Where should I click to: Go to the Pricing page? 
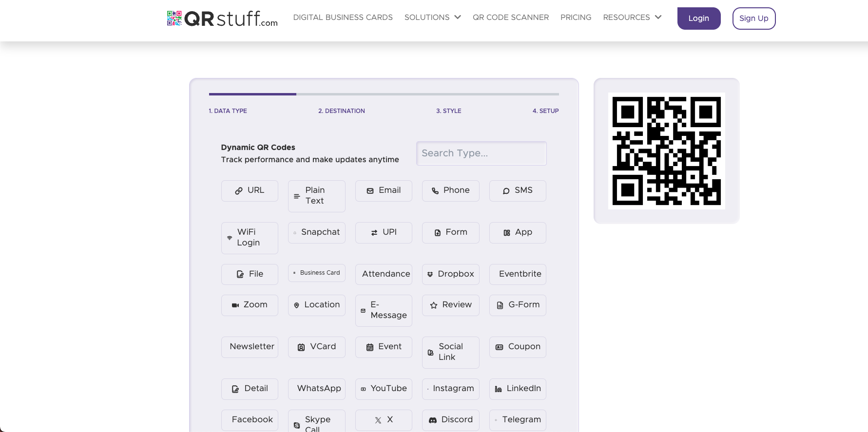576,18
